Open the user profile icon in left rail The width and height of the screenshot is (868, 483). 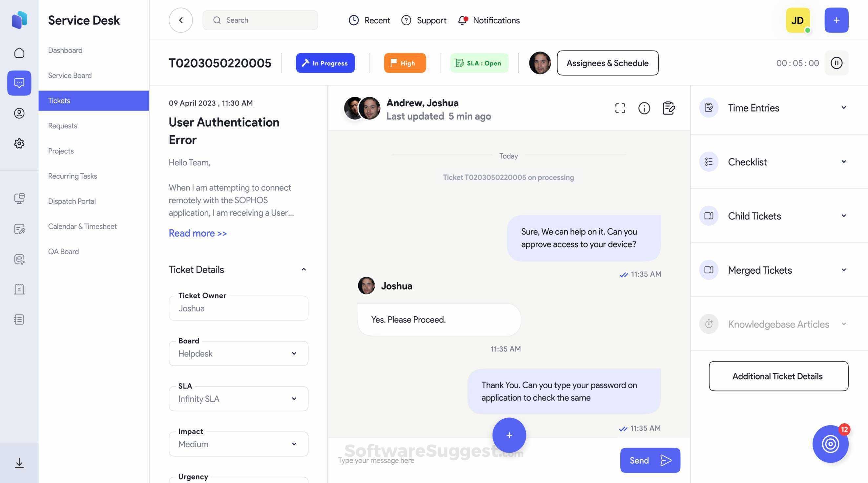(x=19, y=113)
